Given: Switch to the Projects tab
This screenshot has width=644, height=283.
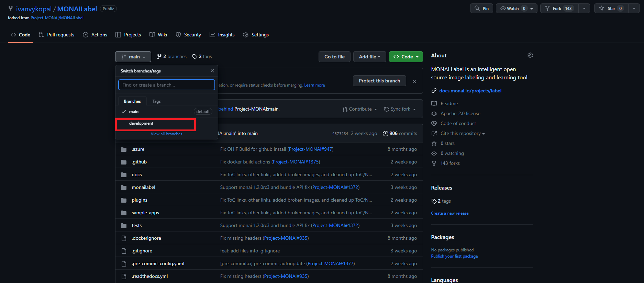Looking at the screenshot, I should click(128, 35).
